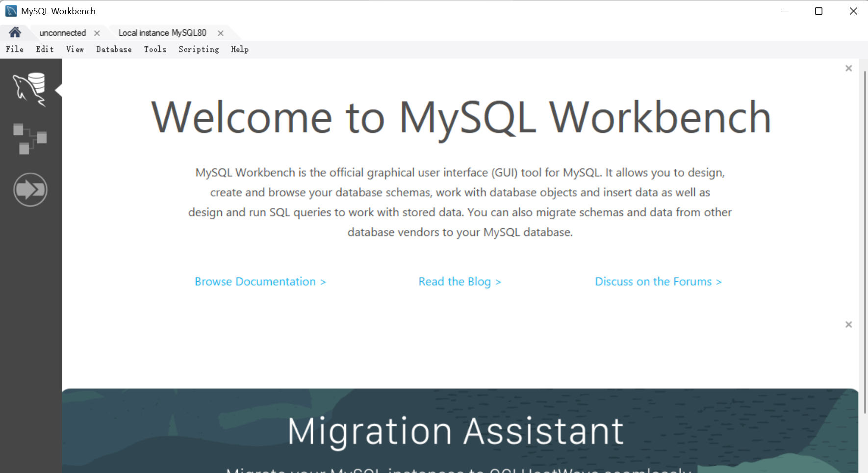Follow Discuss on the Forums link

[658, 282]
